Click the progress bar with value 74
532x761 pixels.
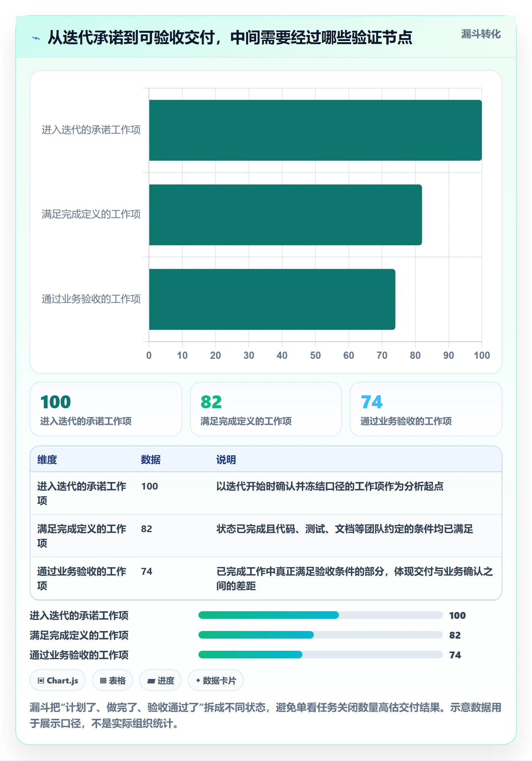pos(320,655)
